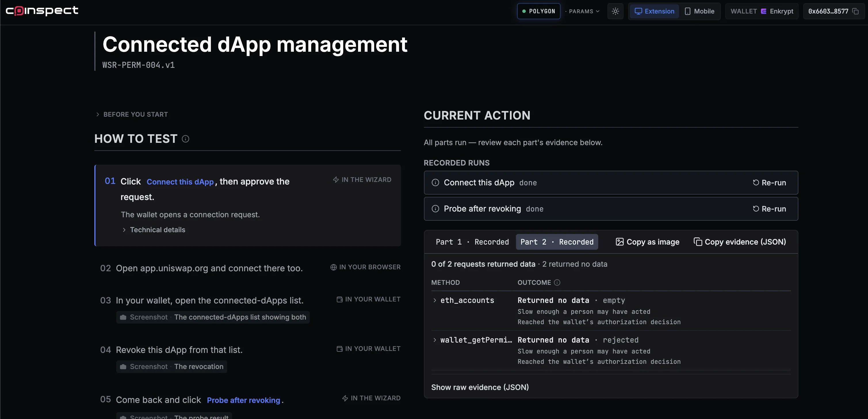Click the Probe after revoking link in step 05
The height and width of the screenshot is (419, 868).
coord(243,400)
